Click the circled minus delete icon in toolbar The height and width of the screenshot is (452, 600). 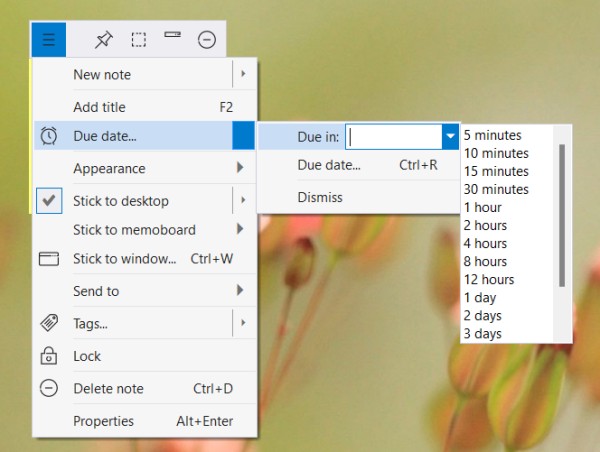pos(207,40)
